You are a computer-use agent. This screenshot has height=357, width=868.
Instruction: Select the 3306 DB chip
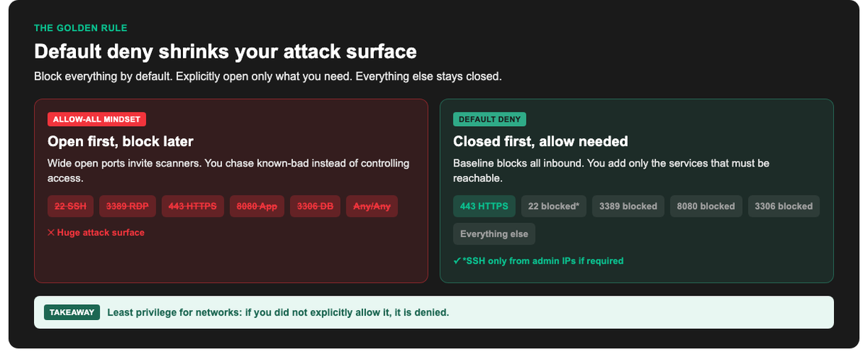(315, 206)
